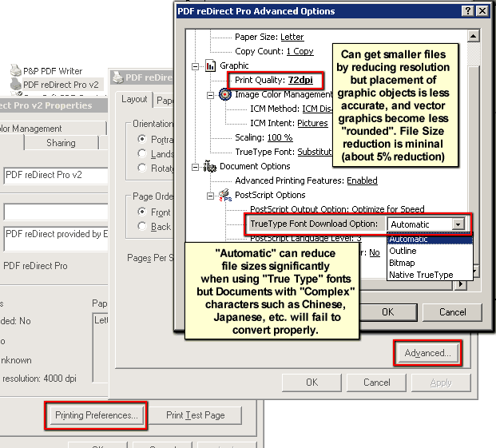Click Cancel in Advanced Options dialog
The image size is (496, 448).
pyautogui.click(x=452, y=312)
